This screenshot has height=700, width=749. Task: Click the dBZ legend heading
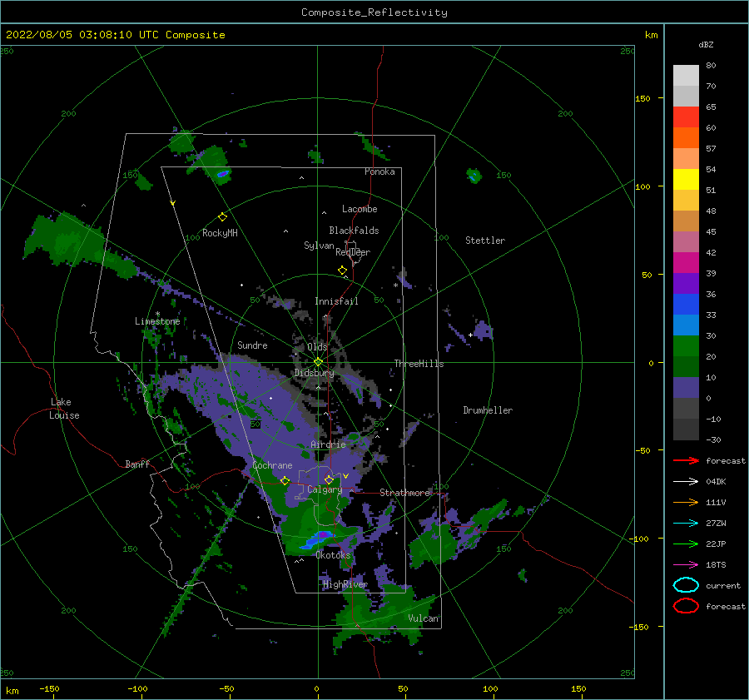[x=706, y=44]
